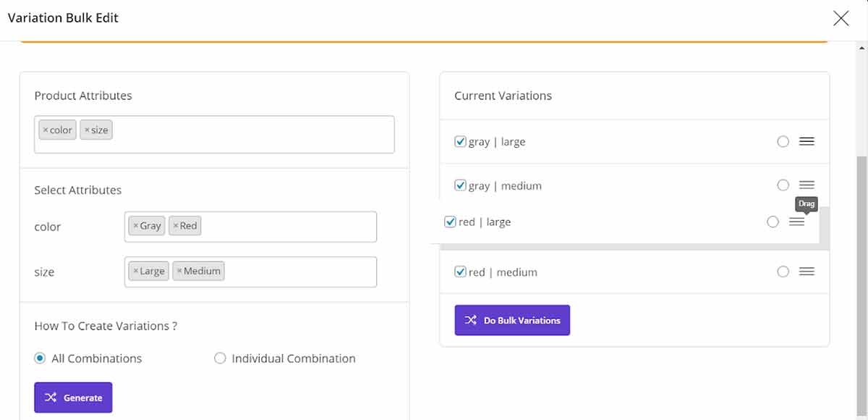This screenshot has width=868, height=420.
Task: Select radio button for gray | large row
Action: [x=783, y=142]
